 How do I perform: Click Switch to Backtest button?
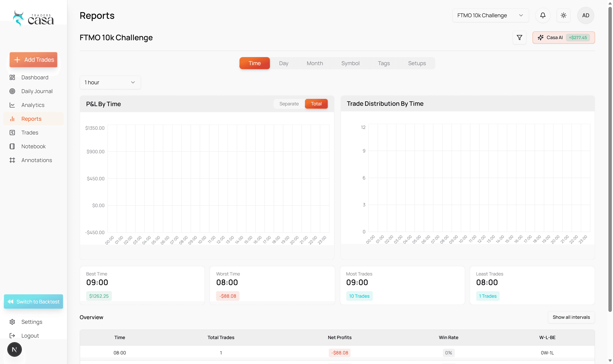pos(33,302)
